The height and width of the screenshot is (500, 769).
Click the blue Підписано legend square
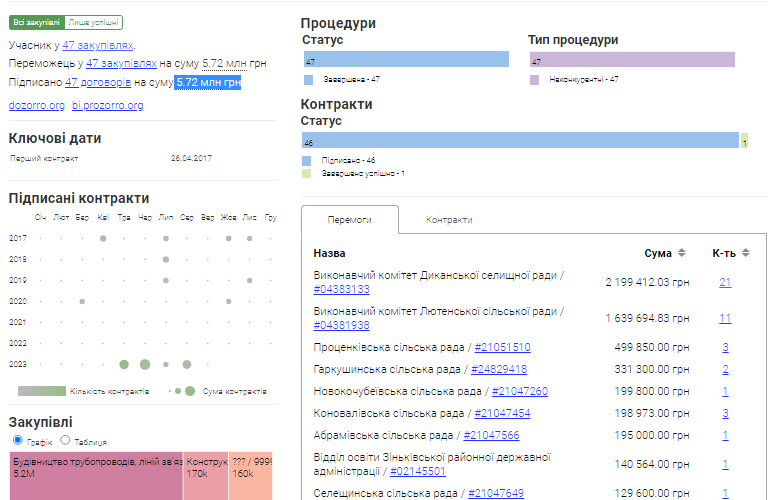click(x=309, y=159)
